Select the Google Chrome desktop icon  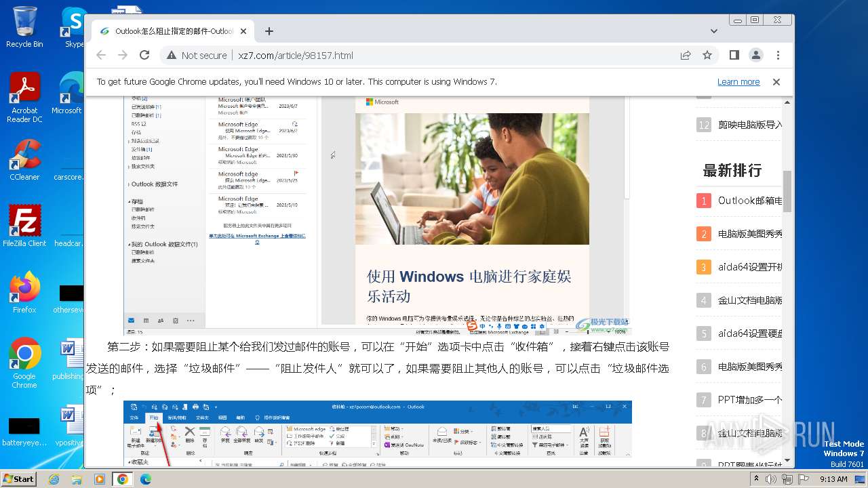pyautogui.click(x=24, y=363)
